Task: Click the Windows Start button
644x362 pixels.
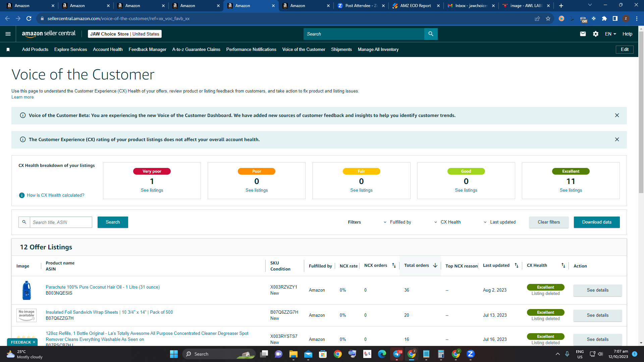Action: point(174,354)
